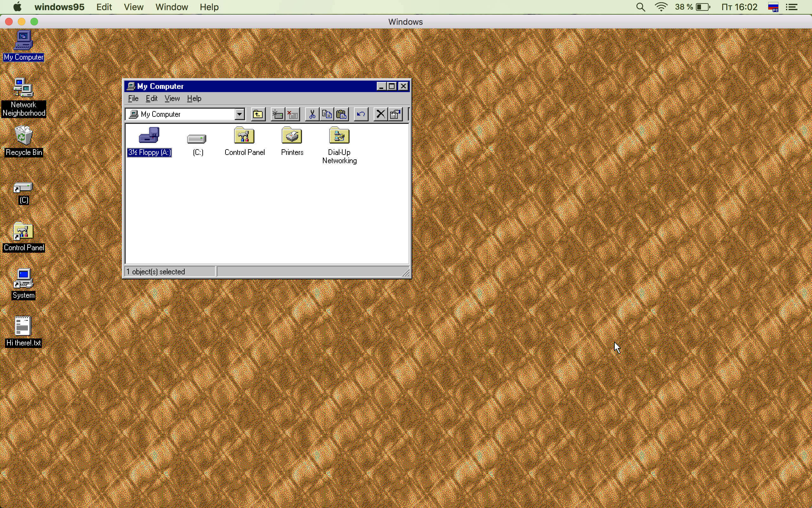The image size is (812, 508).
Task: Click the red close button of Windows window
Action: pos(9,22)
